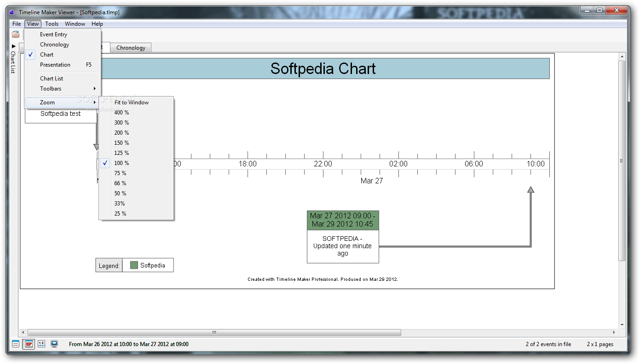This screenshot has width=640, height=364.
Task: Click the Chart view status bar icon
Action: tap(29, 344)
